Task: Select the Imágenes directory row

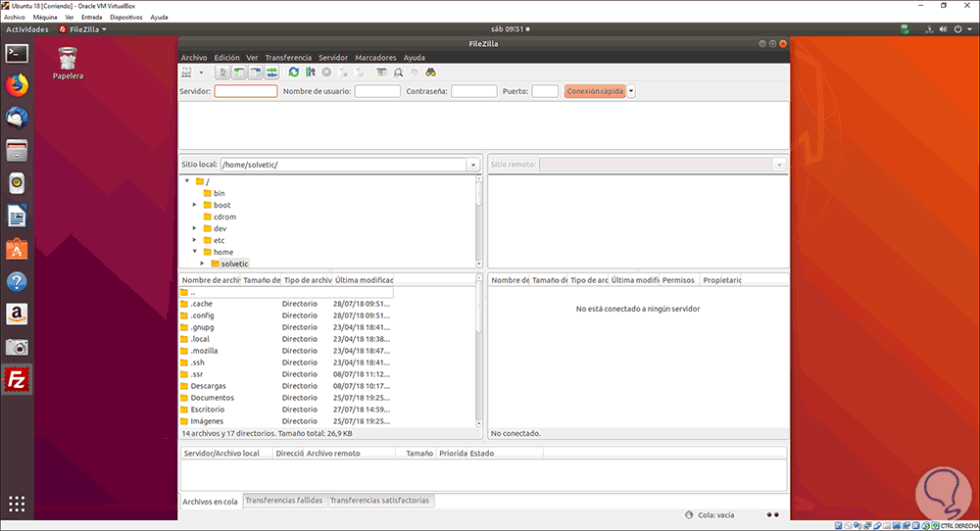Action: pyautogui.click(x=285, y=421)
